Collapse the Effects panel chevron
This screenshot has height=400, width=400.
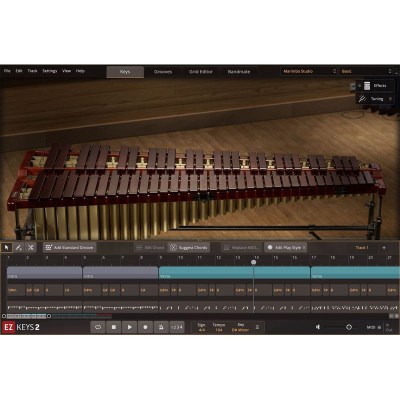point(359,86)
